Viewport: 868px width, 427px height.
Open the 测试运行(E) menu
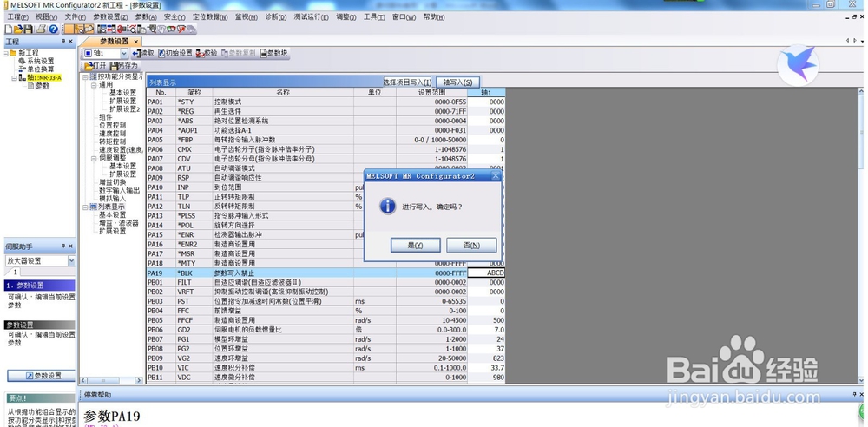click(311, 17)
